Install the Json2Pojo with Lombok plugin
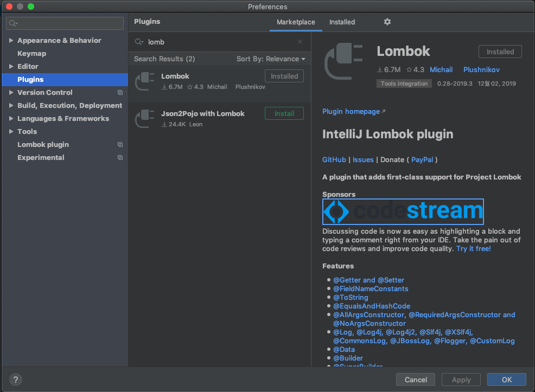Viewport: 535px width, 392px height. (x=284, y=113)
